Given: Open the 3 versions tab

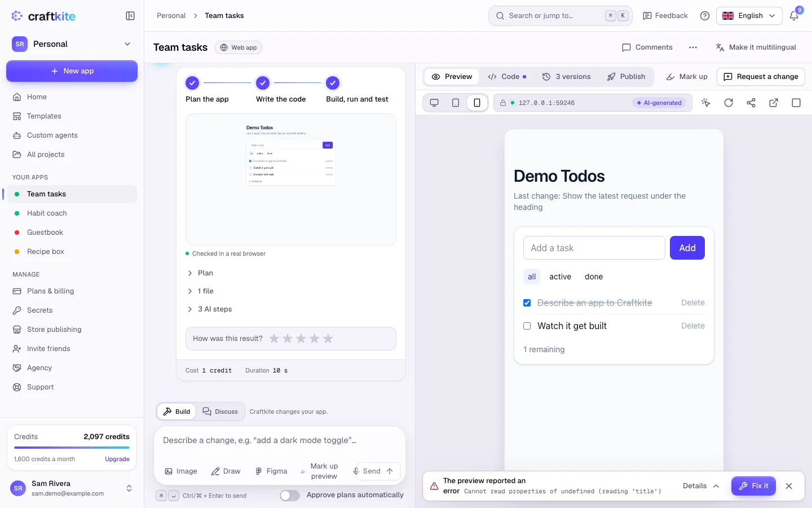Looking at the screenshot, I should 567,77.
